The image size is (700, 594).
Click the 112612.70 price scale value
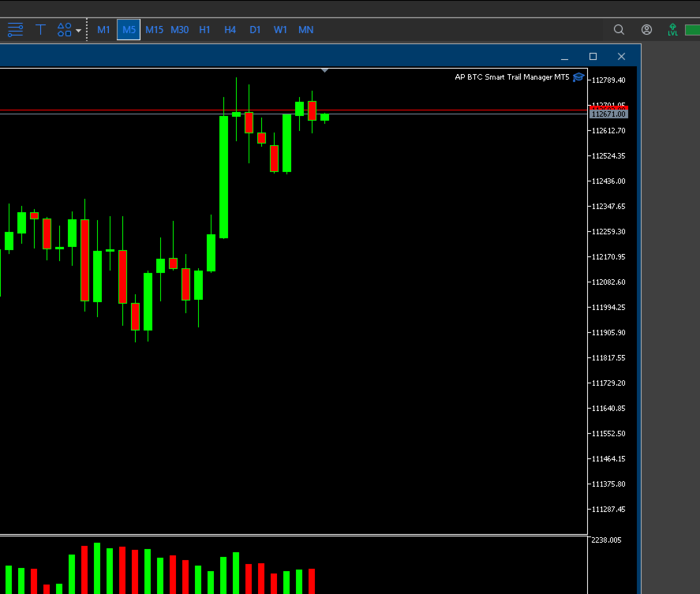click(x=608, y=131)
